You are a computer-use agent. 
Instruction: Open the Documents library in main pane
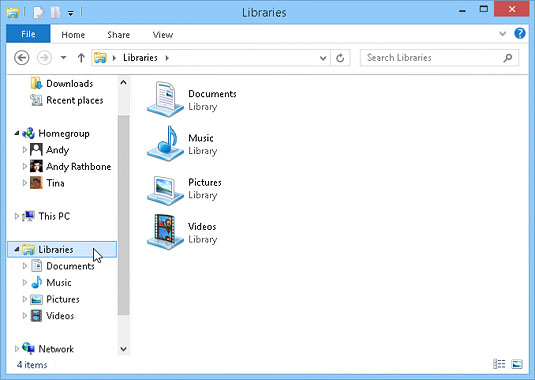coord(192,99)
